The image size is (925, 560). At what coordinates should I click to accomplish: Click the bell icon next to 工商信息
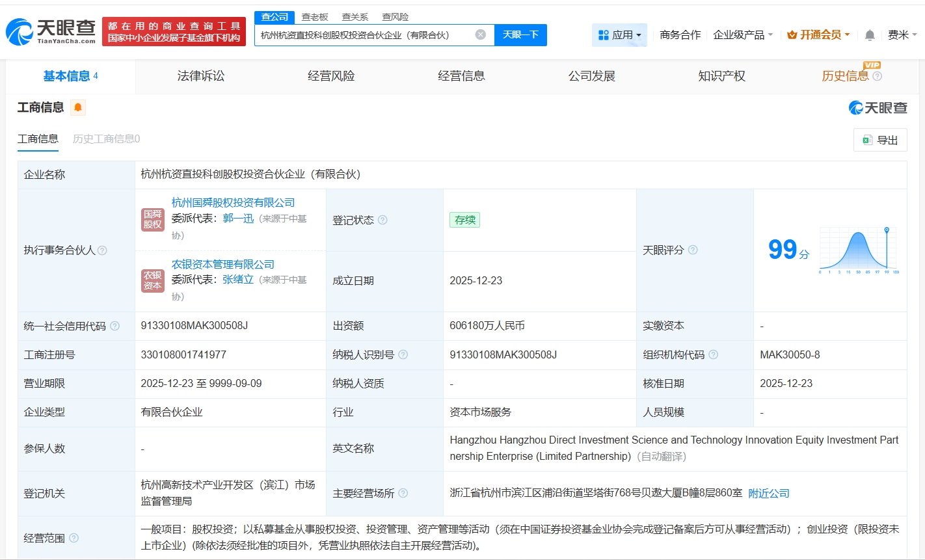[x=78, y=107]
